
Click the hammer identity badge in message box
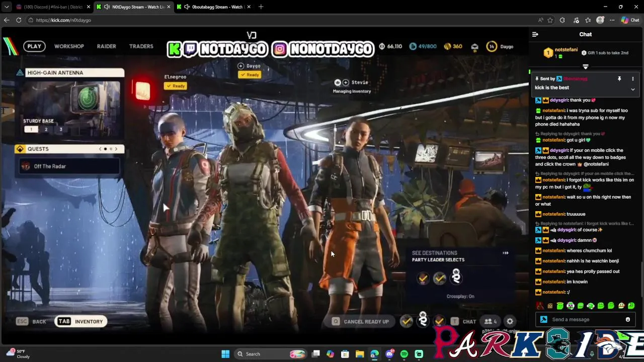543,319
